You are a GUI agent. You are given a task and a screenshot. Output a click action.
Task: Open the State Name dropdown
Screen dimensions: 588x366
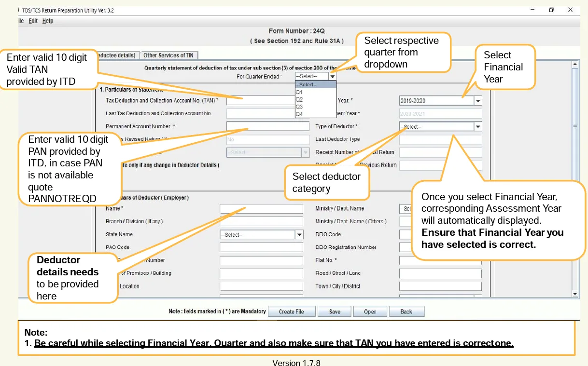point(299,235)
